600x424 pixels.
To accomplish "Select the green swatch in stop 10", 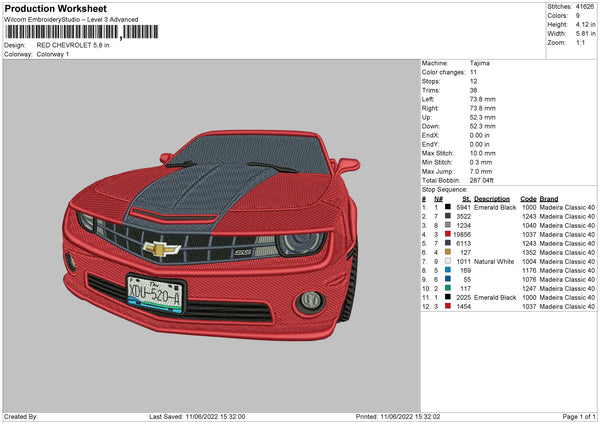I will (x=449, y=288).
